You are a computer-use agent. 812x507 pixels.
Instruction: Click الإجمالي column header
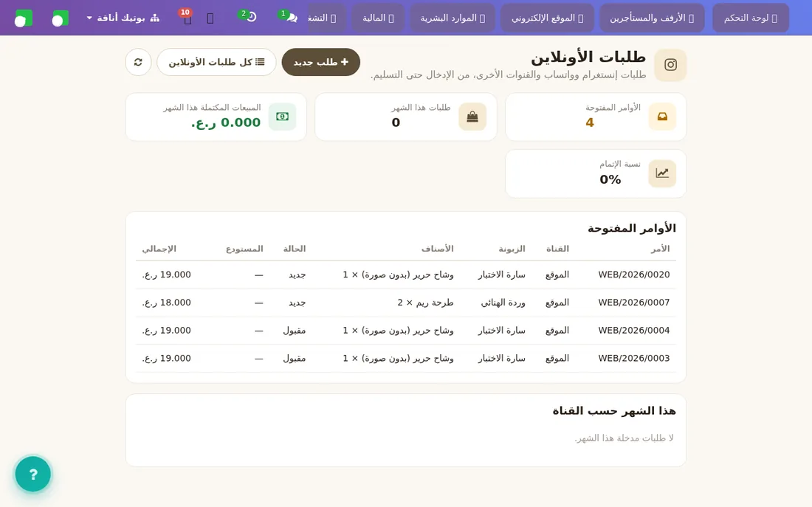[159, 249]
